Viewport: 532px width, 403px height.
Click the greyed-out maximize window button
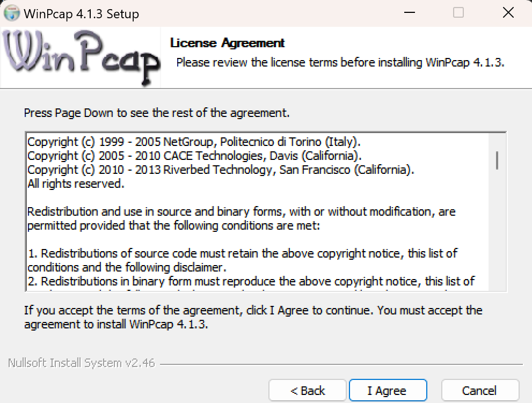458,13
